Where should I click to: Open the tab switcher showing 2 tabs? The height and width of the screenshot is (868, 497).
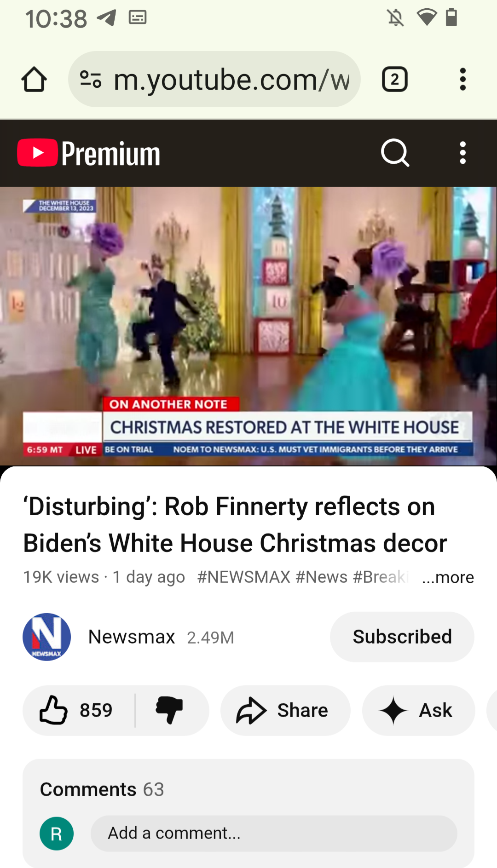pyautogui.click(x=394, y=80)
